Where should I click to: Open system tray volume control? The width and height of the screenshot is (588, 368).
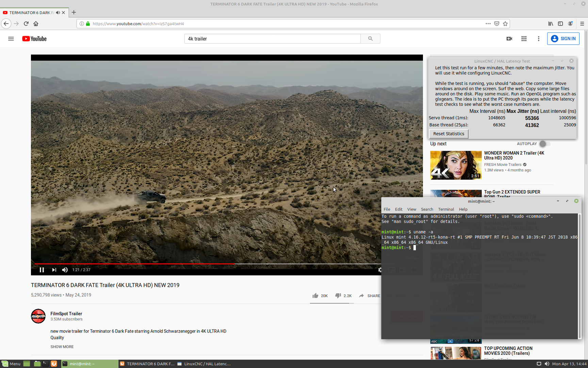click(547, 364)
